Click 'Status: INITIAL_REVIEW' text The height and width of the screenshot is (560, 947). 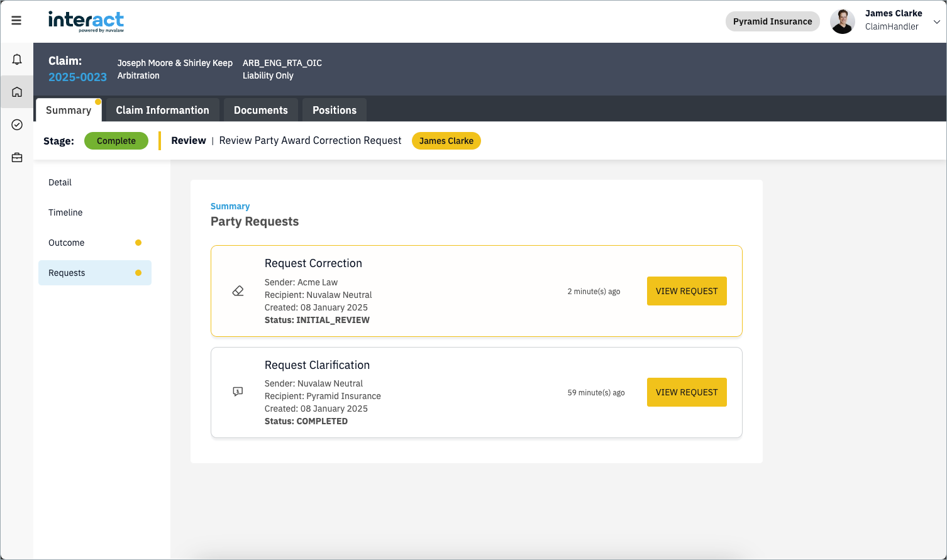click(x=317, y=320)
